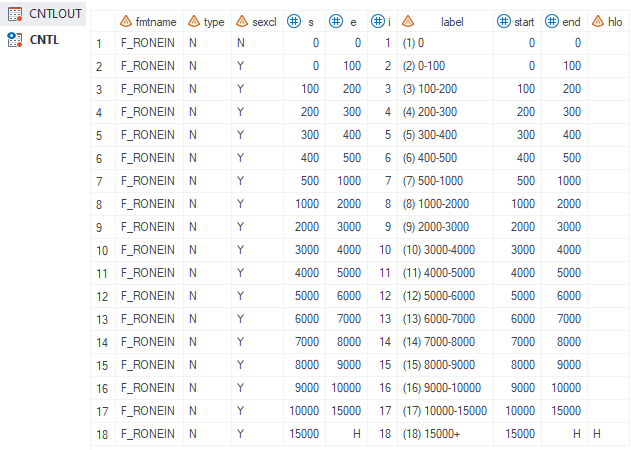Select row number 18

[102, 434]
